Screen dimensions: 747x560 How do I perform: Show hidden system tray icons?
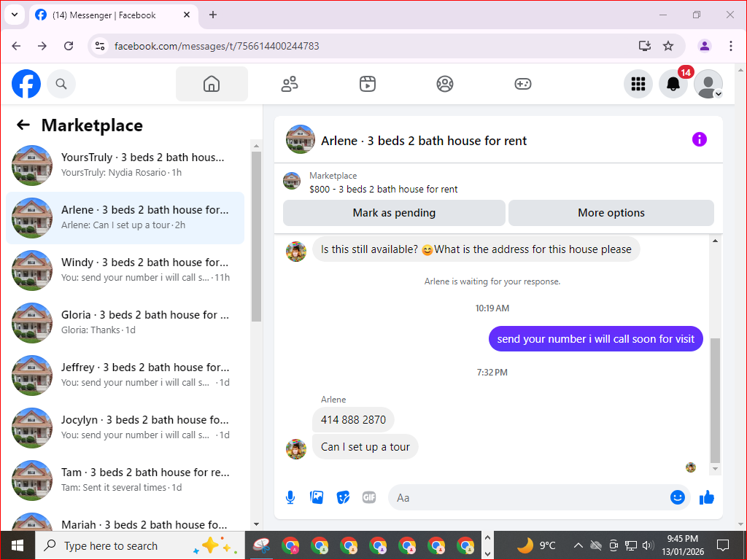tap(578, 545)
